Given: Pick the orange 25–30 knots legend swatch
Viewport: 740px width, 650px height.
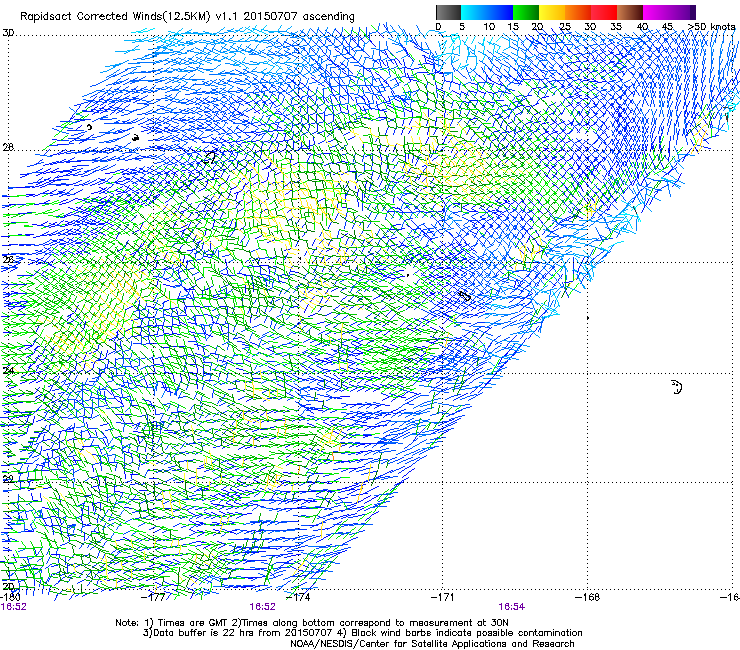Looking at the screenshot, I should click(578, 12).
